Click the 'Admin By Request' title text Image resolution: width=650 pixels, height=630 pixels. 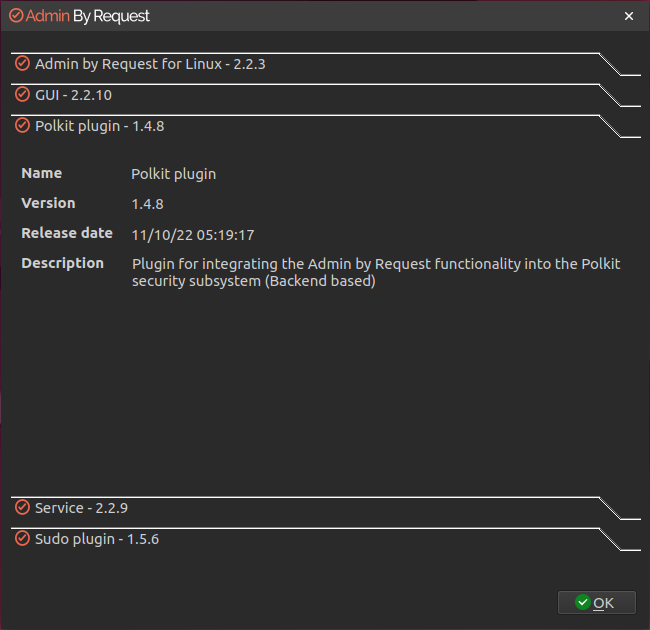tap(87, 16)
